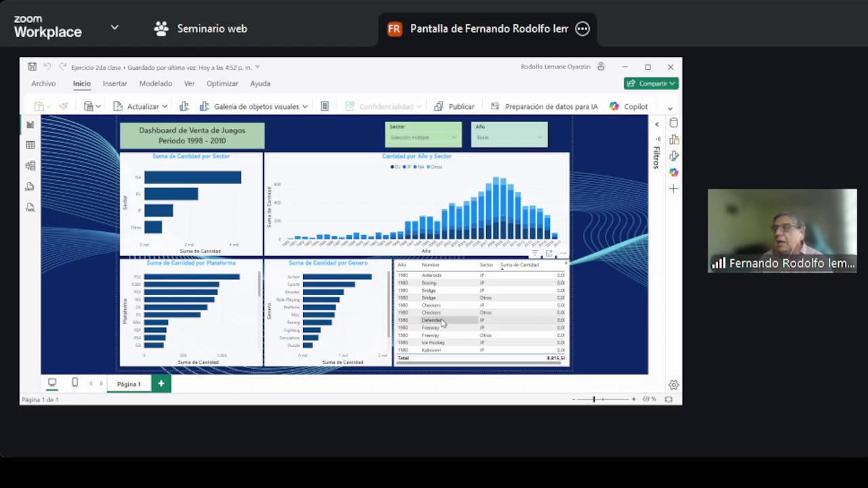Open the Sector slicer dropdown
The height and width of the screenshot is (488, 868).
pos(423,138)
